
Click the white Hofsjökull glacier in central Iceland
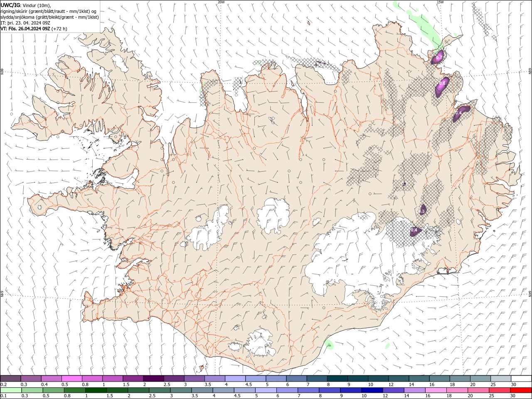(273, 215)
